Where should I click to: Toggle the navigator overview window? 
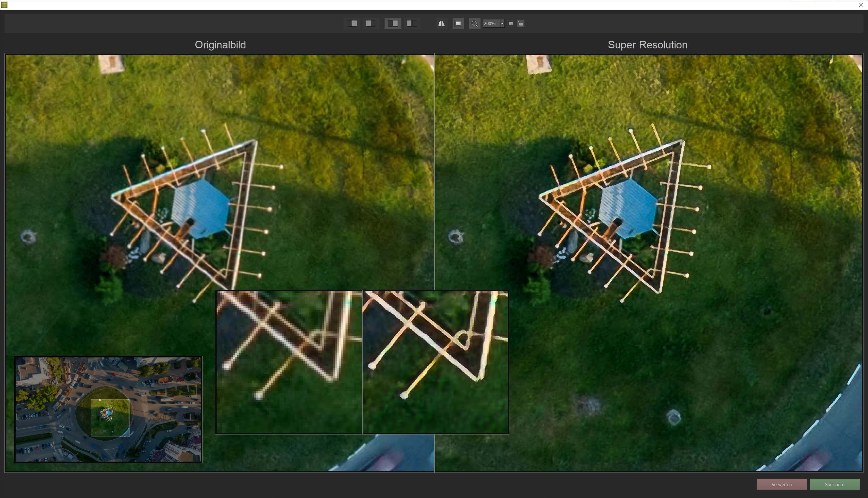click(x=458, y=23)
